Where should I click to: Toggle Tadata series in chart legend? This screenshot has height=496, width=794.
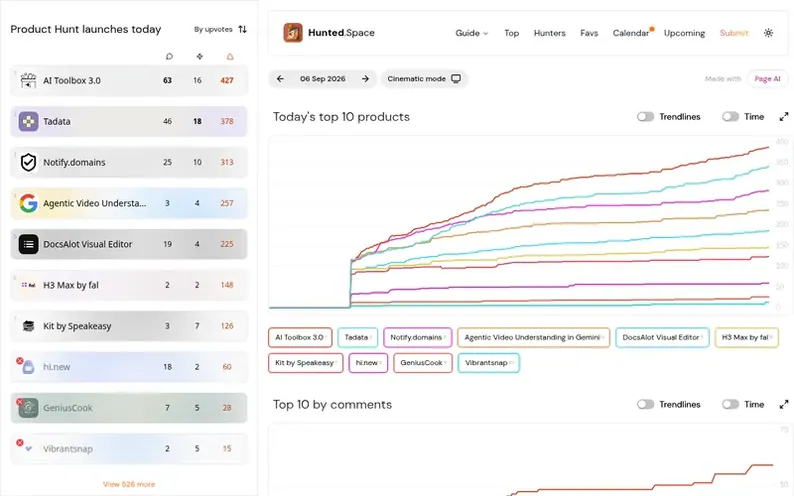358,338
